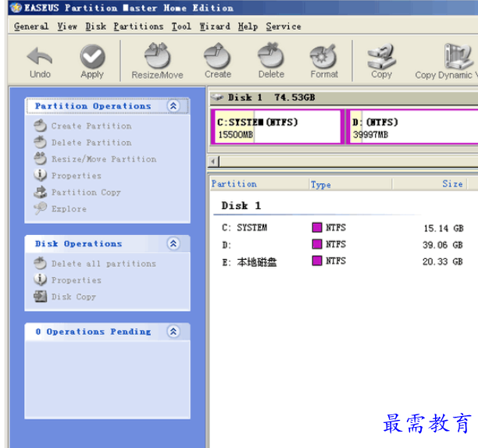Collapse the Partition Operations panel
Viewport: 478px width, 448px height.
pos(173,105)
